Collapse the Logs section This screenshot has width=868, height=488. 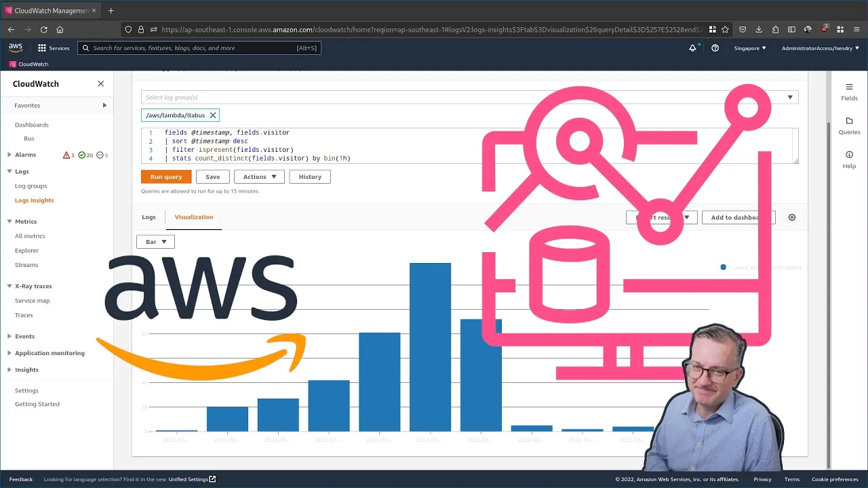[x=9, y=171]
